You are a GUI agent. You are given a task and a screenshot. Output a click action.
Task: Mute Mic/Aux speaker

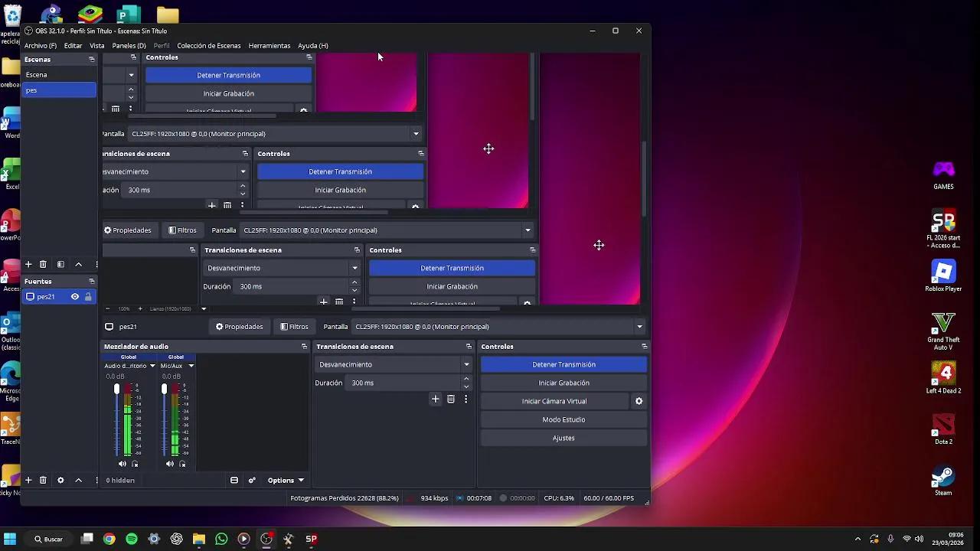[170, 464]
